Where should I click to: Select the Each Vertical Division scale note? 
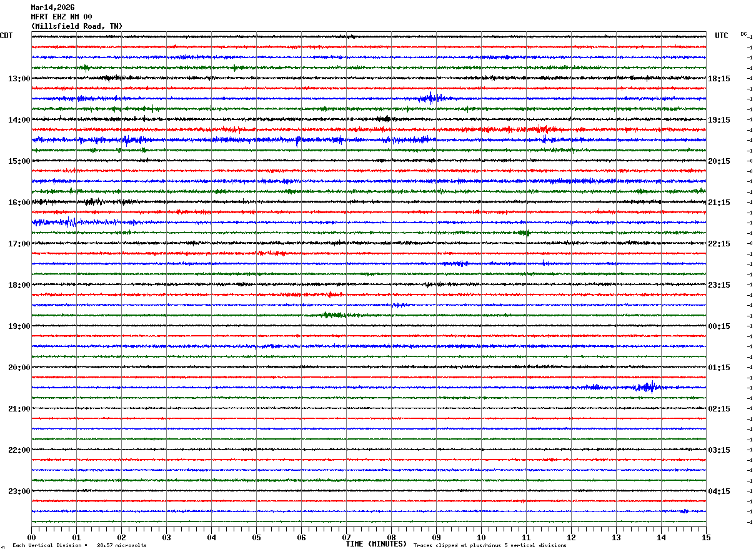coord(50,545)
